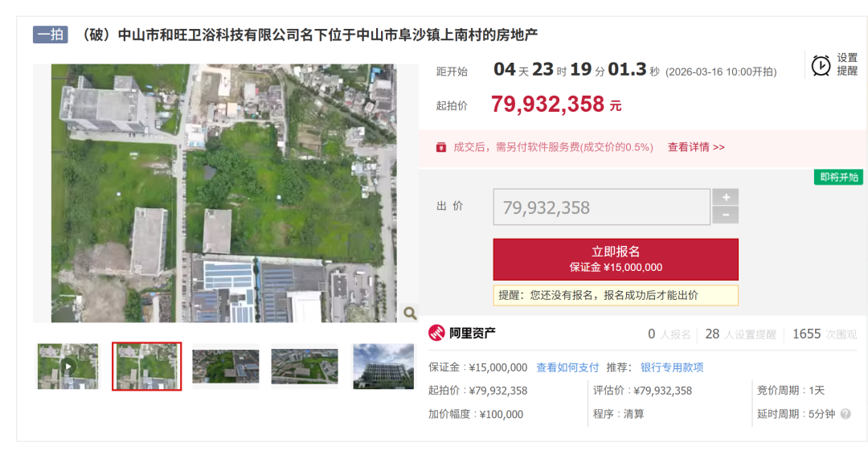
Task: Open 查看如何支付 link
Action: pyautogui.click(x=567, y=367)
